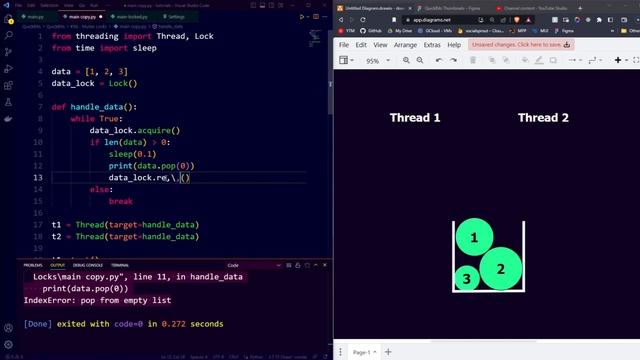Viewport: 640px width, 360px height.
Task: Open Debug Console panel tab
Action: (x=88, y=265)
